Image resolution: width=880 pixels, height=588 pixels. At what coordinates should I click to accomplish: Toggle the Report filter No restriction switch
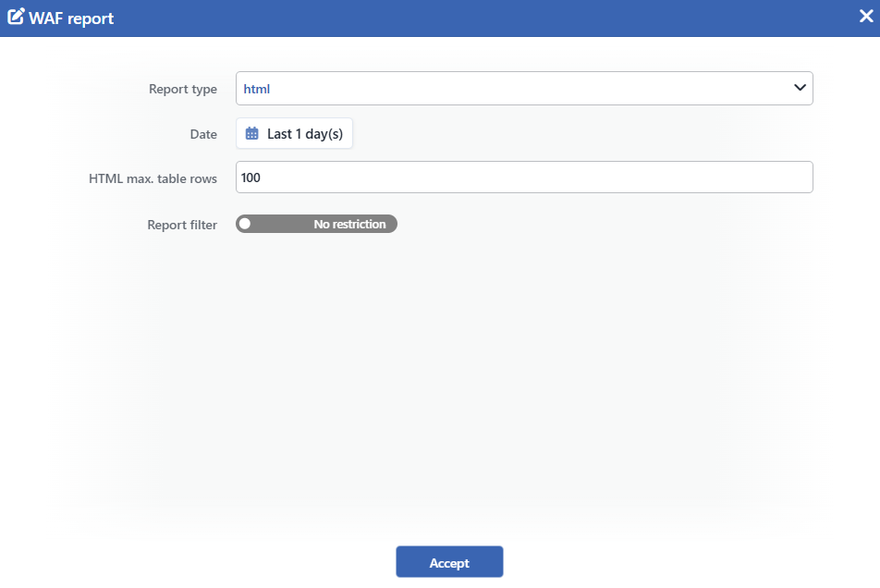(316, 224)
